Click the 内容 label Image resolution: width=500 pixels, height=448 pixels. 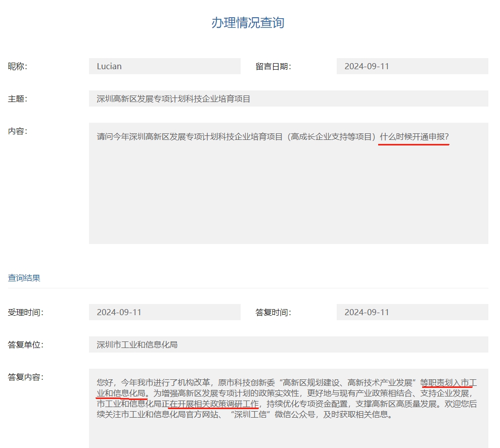click(18, 131)
